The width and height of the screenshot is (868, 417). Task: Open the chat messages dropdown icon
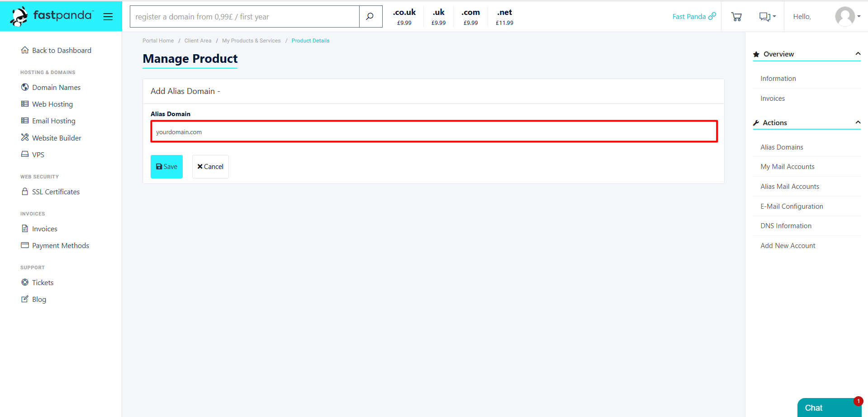pos(767,17)
